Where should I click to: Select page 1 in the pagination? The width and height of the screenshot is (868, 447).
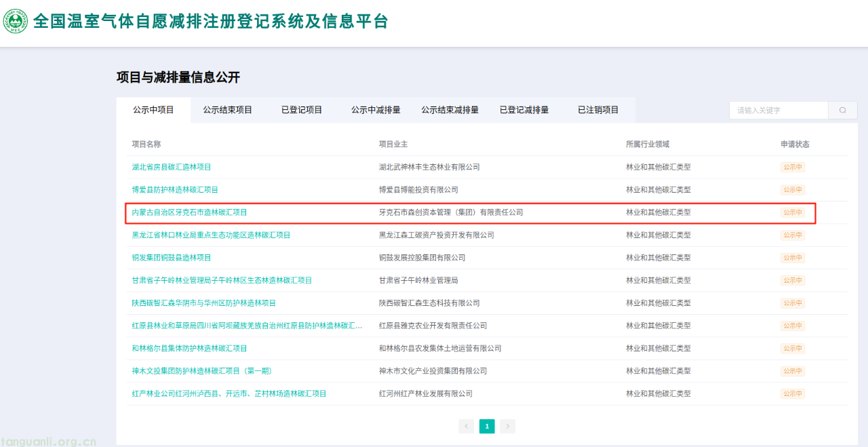(x=487, y=426)
